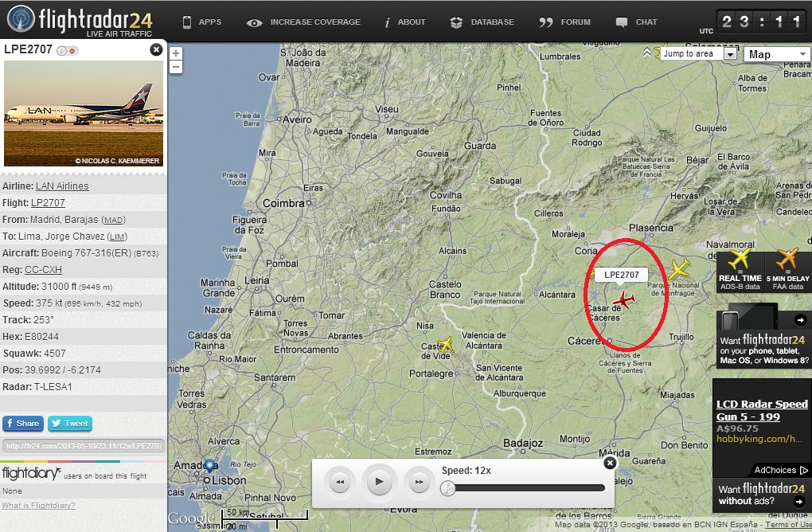Viewport: 812px width, 532px height.
Task: Click the Lisbon airport blue pin marker
Action: click(209, 465)
